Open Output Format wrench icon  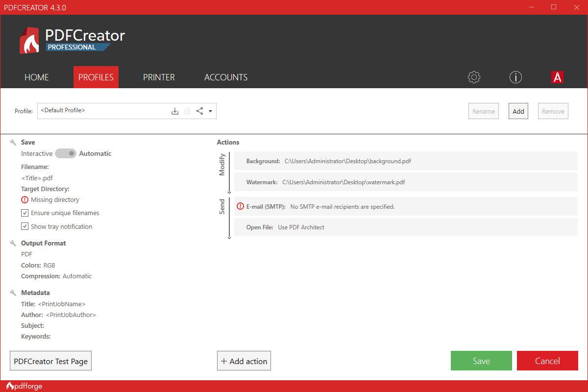tap(13, 243)
